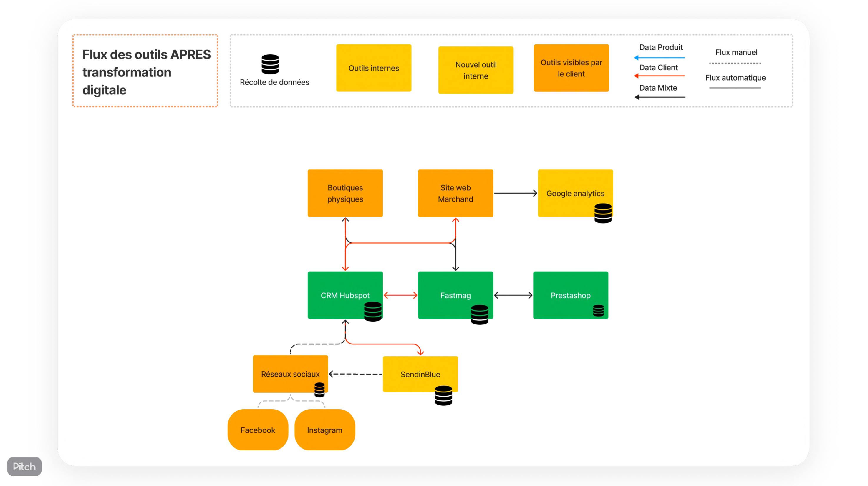Image resolution: width=868 pixels, height=486 pixels.
Task: Click the arrow between Fastmag and Prestashop
Action: (513, 295)
